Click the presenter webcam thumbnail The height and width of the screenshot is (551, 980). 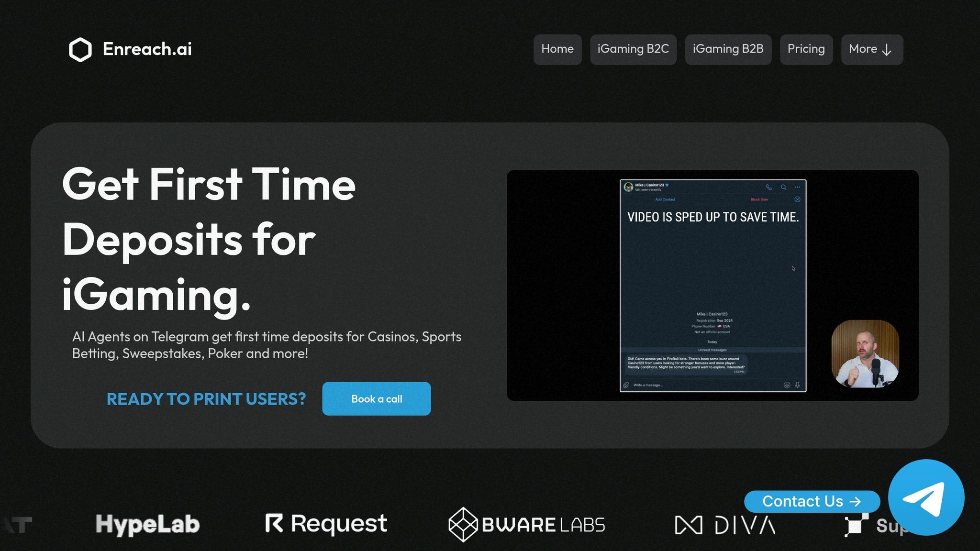865,353
